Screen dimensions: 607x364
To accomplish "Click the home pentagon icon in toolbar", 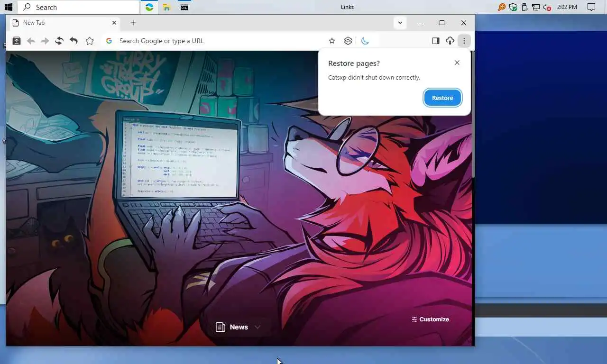I will pyautogui.click(x=90, y=41).
